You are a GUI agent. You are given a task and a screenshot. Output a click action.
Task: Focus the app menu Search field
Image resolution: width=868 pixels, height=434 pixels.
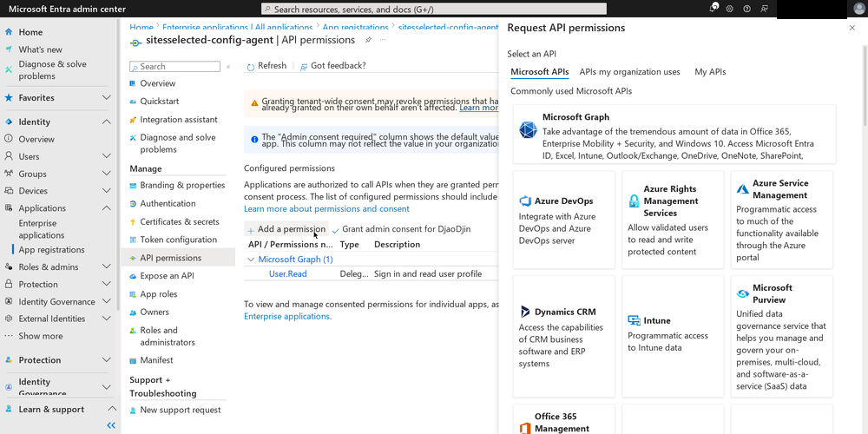[x=175, y=67]
